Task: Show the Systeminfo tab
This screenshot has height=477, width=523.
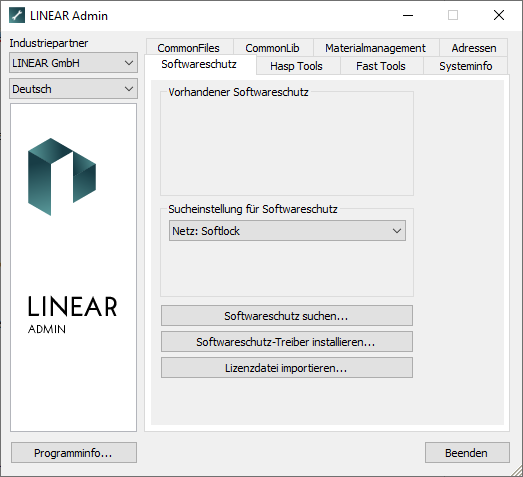Action: pos(466,66)
